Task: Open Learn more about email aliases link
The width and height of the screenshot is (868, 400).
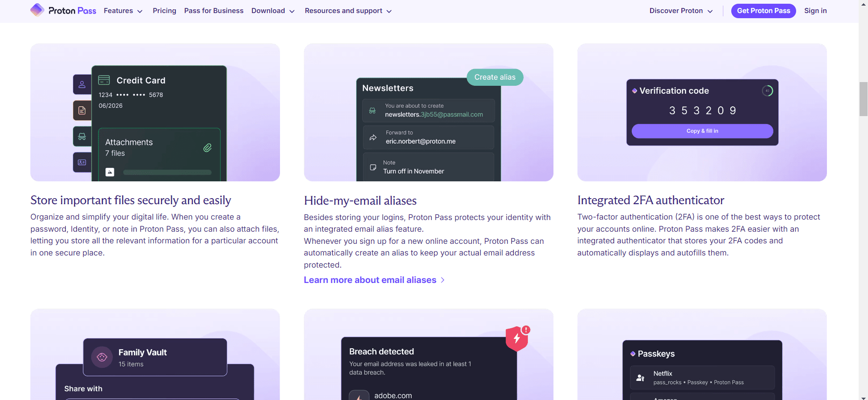Action: click(370, 280)
